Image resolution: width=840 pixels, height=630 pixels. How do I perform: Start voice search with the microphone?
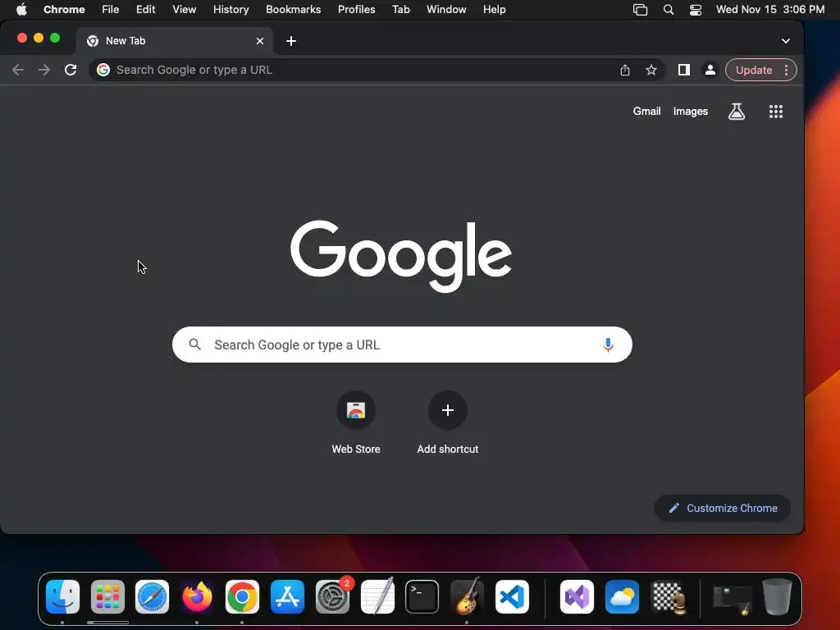pos(608,345)
